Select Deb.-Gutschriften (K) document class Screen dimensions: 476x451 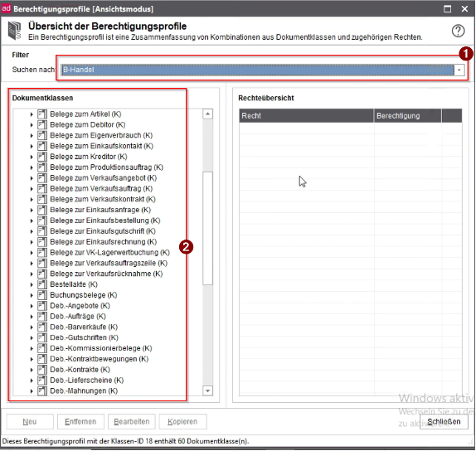click(x=84, y=337)
